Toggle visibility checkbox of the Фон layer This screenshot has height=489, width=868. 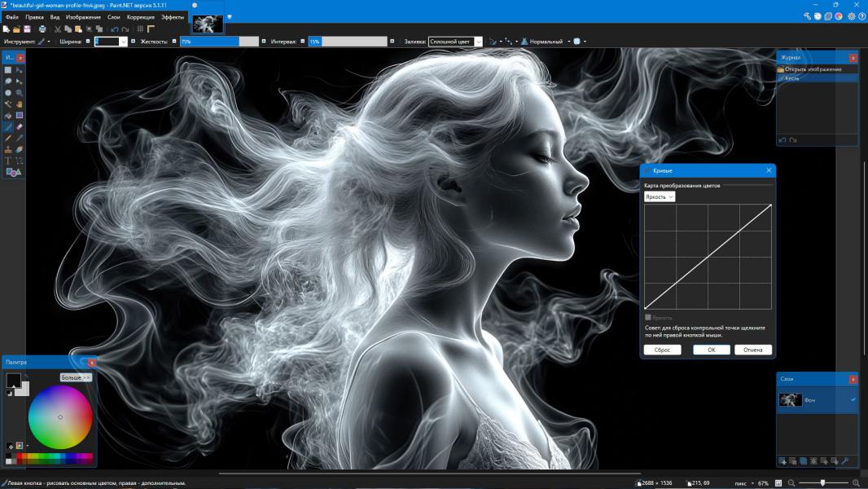(853, 400)
